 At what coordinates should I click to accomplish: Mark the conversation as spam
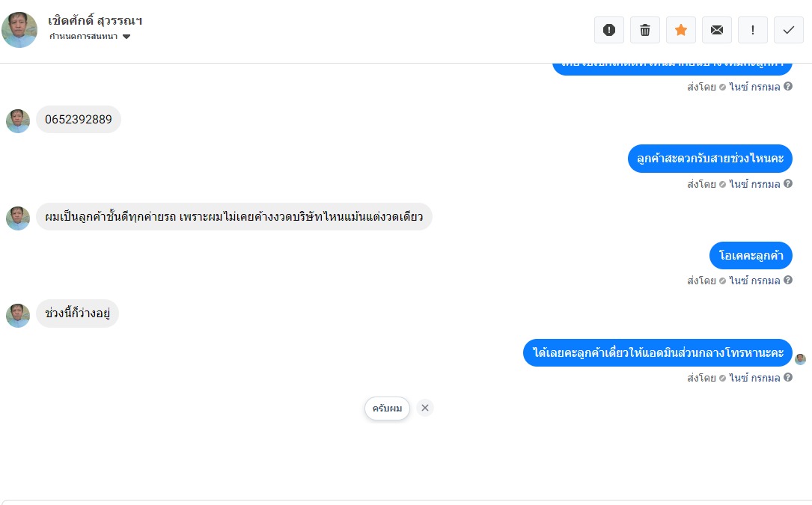tap(609, 30)
